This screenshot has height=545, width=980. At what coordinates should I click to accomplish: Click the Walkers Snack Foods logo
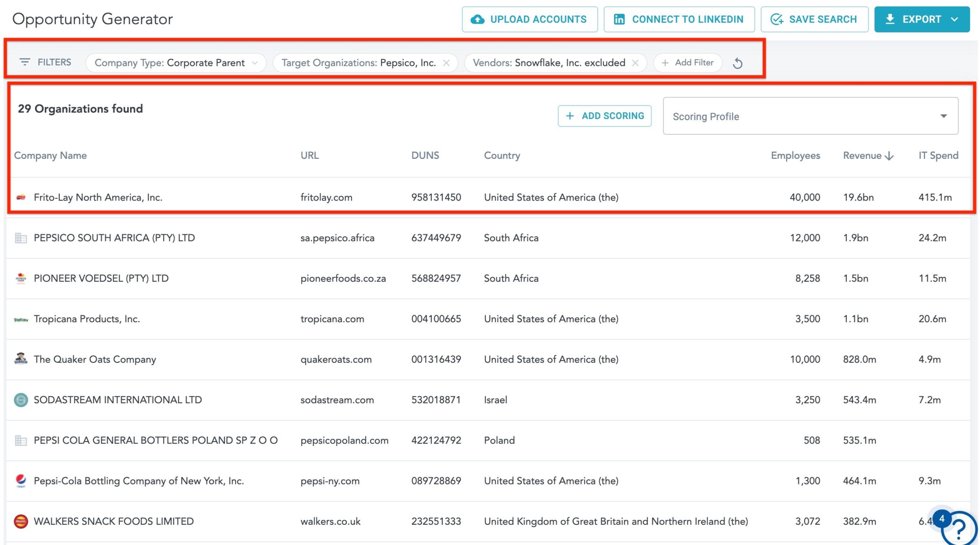pos(21,521)
